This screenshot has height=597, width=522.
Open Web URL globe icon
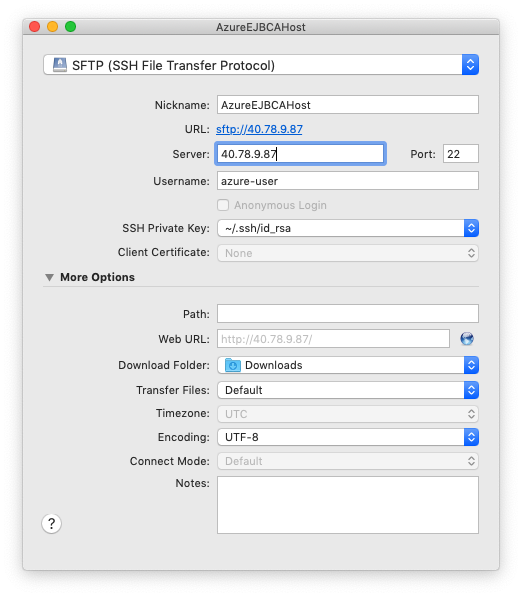467,338
